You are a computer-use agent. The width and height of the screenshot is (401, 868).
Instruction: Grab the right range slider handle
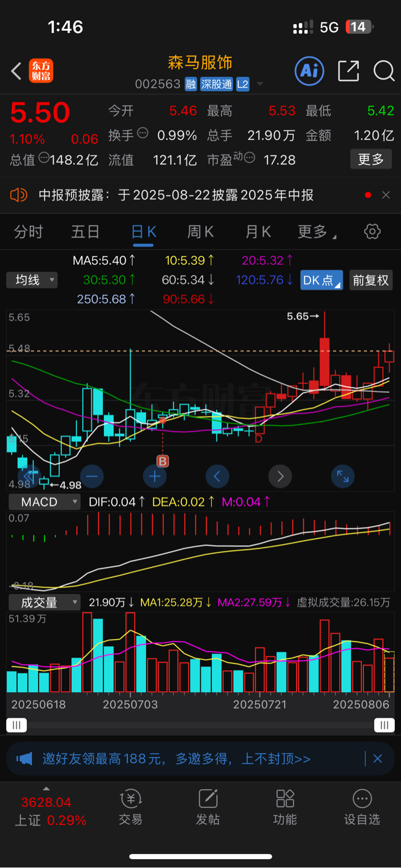tap(384, 725)
